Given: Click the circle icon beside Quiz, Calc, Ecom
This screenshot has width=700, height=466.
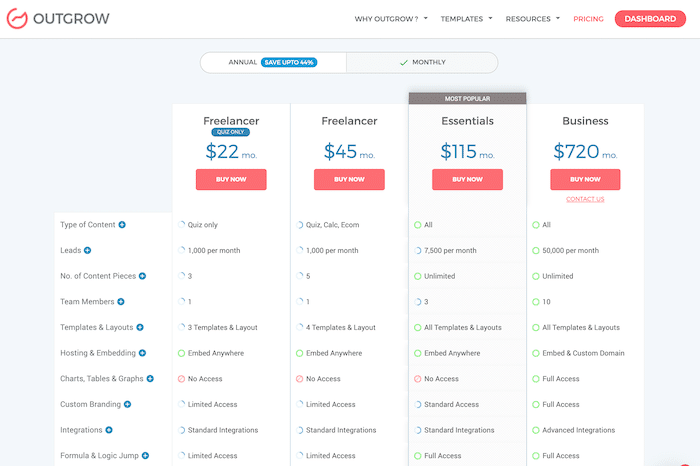Looking at the screenshot, I should pyautogui.click(x=300, y=225).
